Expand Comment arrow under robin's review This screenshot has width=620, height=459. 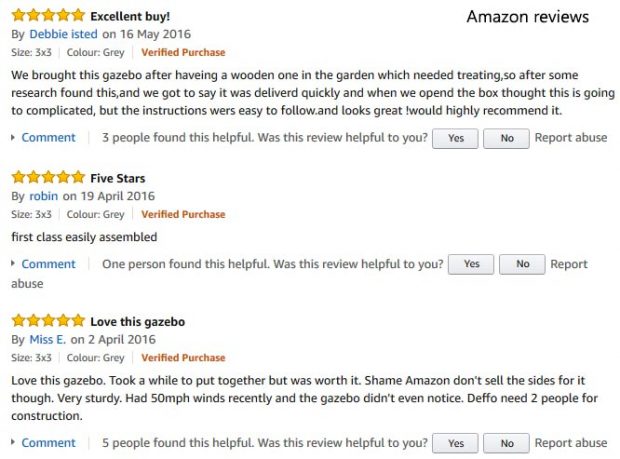14,264
